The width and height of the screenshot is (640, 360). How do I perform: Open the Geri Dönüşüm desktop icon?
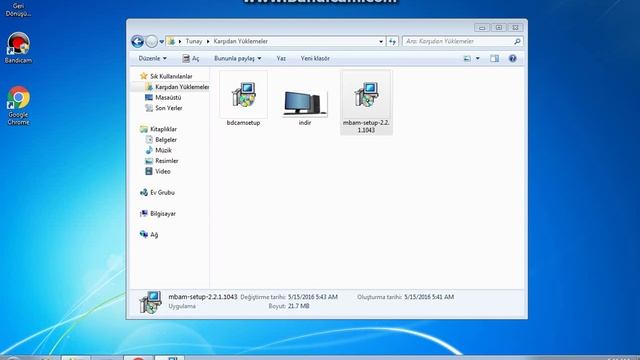pyautogui.click(x=18, y=9)
